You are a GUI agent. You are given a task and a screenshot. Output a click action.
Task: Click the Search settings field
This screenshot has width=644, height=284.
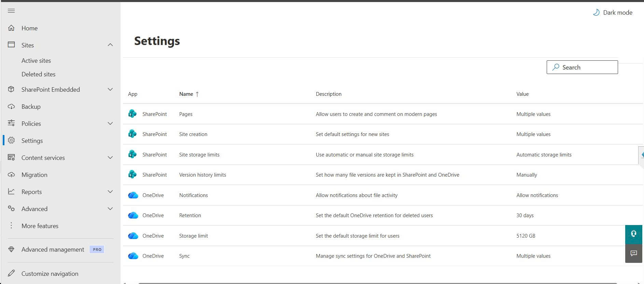[582, 67]
